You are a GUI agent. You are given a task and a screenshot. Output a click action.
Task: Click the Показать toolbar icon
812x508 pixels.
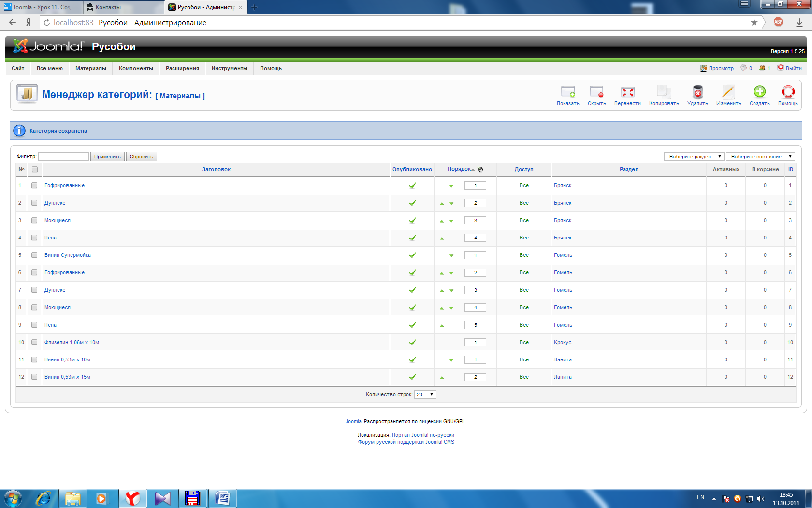[567, 92]
